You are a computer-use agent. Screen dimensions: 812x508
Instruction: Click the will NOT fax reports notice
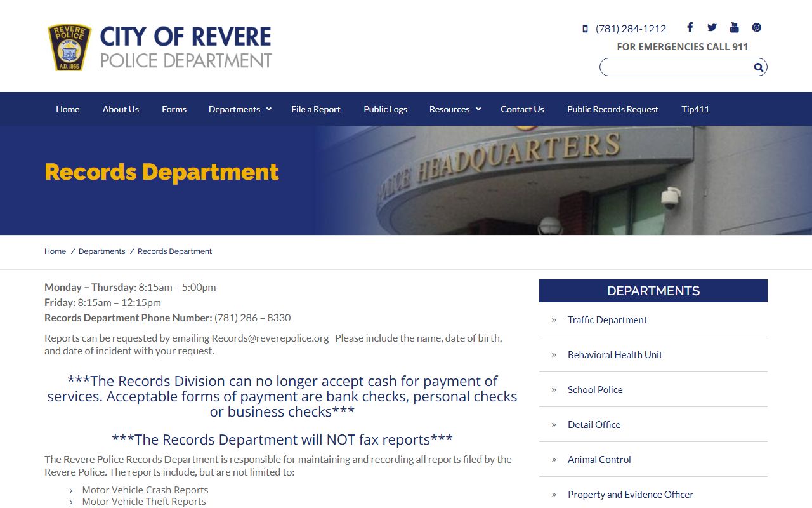[282, 439]
